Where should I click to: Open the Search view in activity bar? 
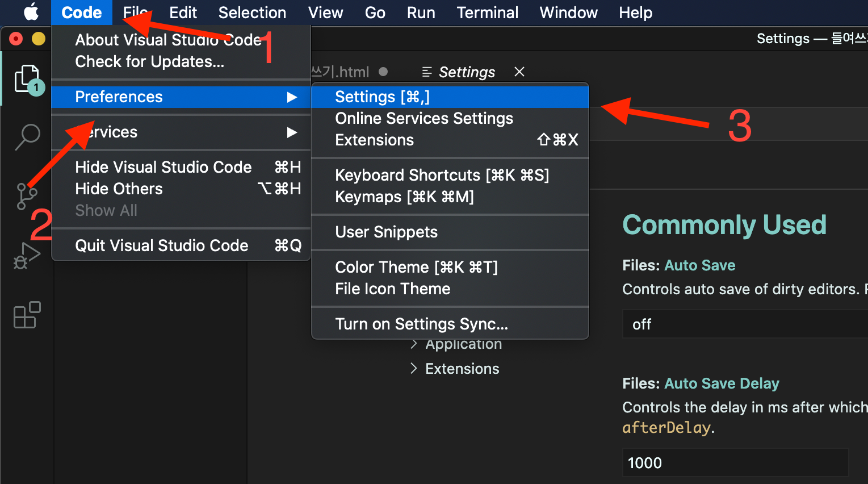tap(27, 137)
